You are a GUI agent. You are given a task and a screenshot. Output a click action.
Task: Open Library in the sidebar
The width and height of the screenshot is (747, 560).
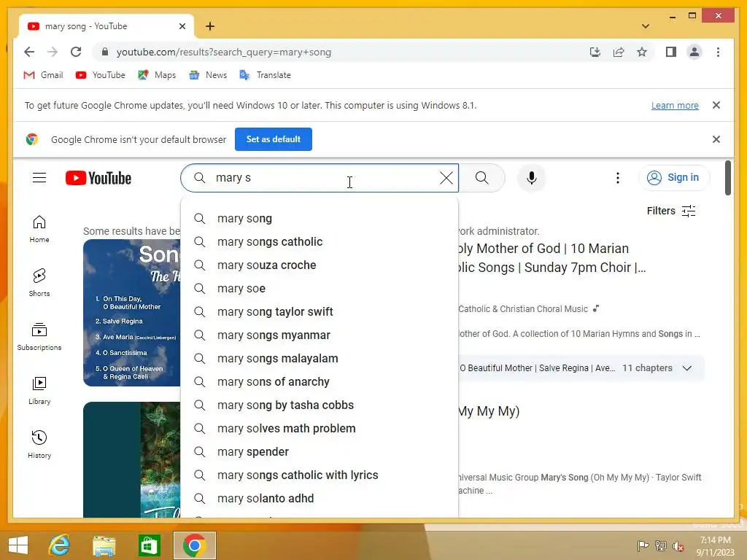point(39,391)
